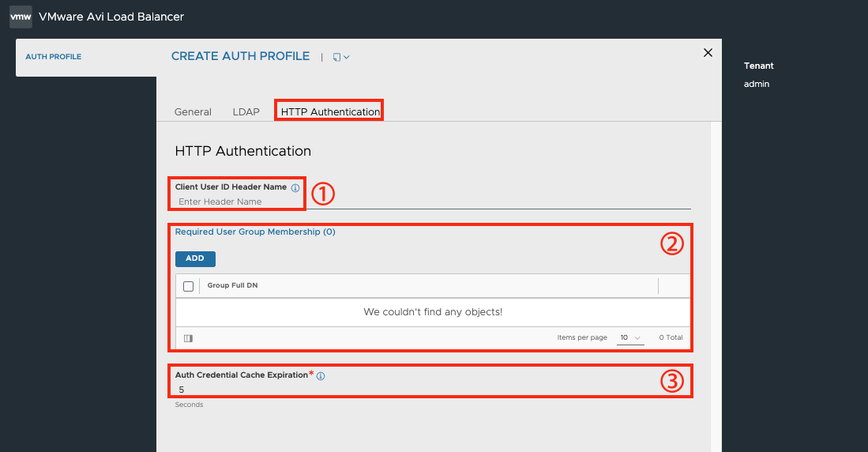Click the AUTH PROFILE breadcrumb link
Screen dimensions: 868x452
[x=53, y=57]
